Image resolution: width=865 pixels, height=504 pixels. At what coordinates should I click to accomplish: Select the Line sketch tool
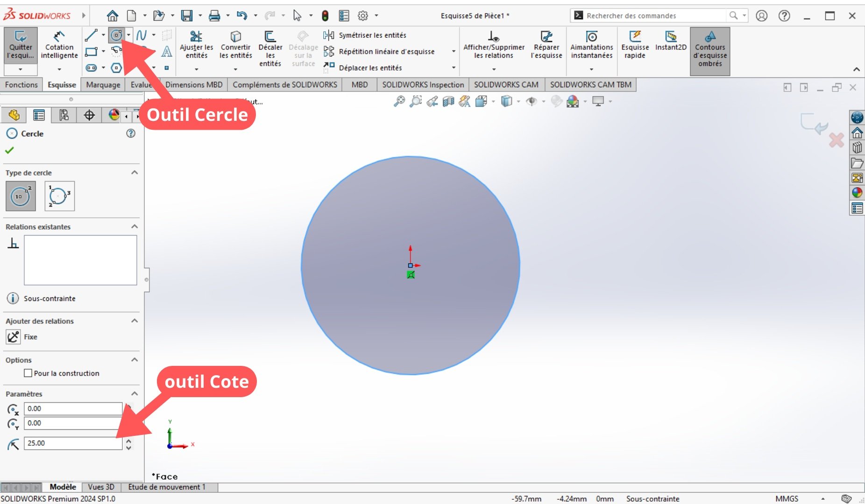91,35
